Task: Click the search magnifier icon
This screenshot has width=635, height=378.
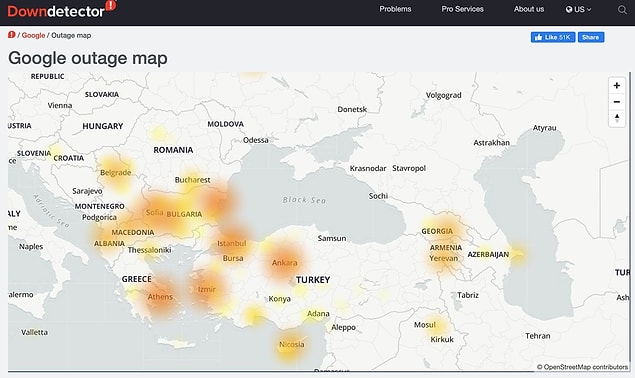Action: [x=622, y=10]
